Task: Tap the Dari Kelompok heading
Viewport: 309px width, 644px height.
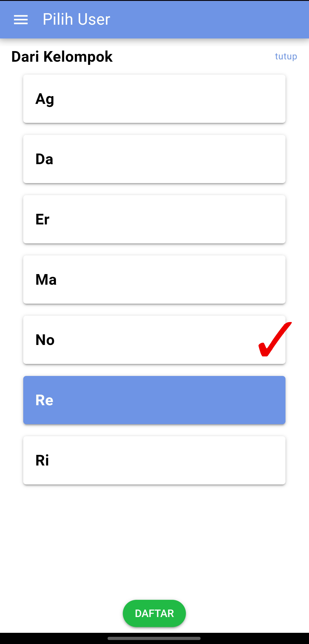Action: [62, 57]
